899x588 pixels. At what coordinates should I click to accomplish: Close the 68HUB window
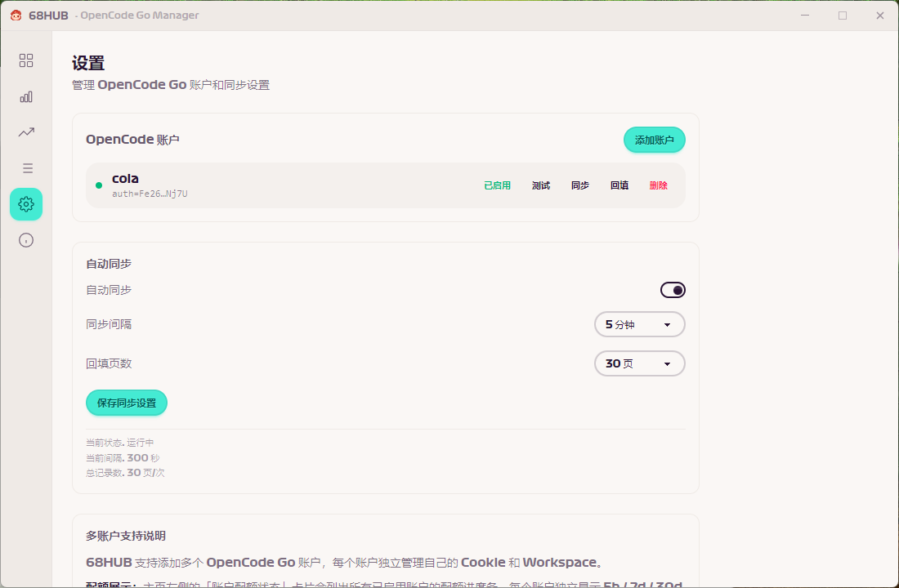(880, 16)
